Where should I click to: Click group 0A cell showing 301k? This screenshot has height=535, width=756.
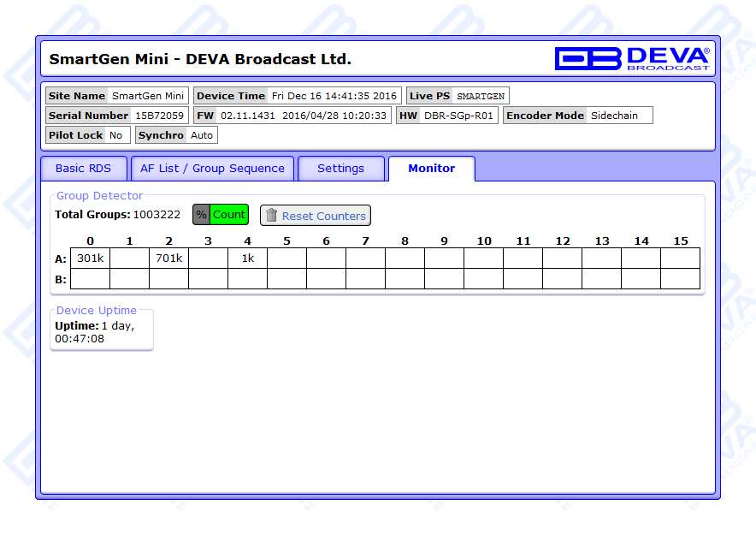pos(90,258)
